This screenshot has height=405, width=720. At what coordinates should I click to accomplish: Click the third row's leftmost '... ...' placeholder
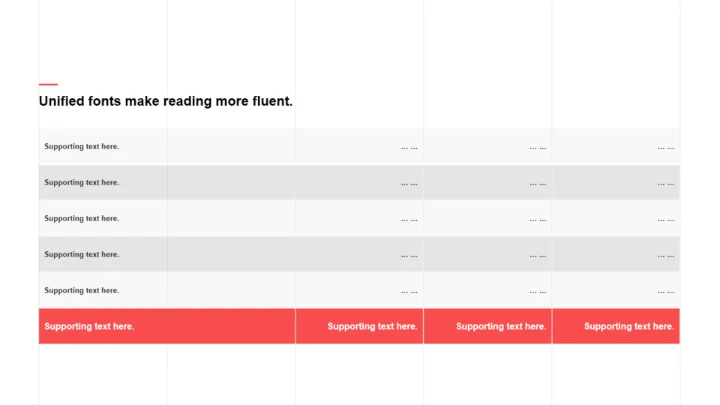coord(409,220)
